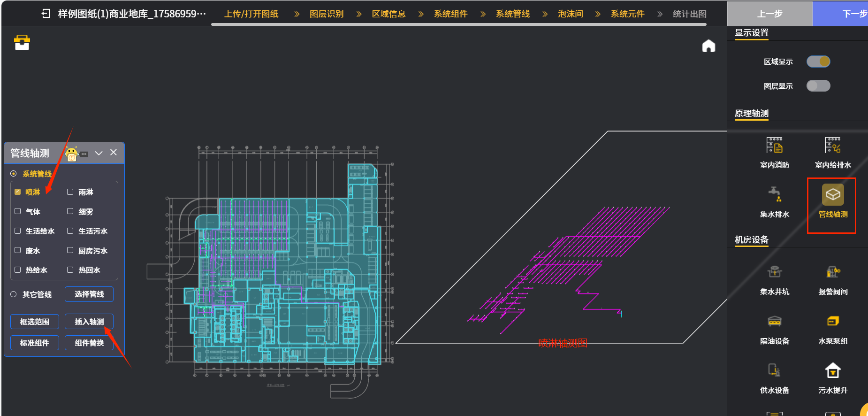Activate the 管线轴测 cube icon
The width and height of the screenshot is (868, 416).
833,195
